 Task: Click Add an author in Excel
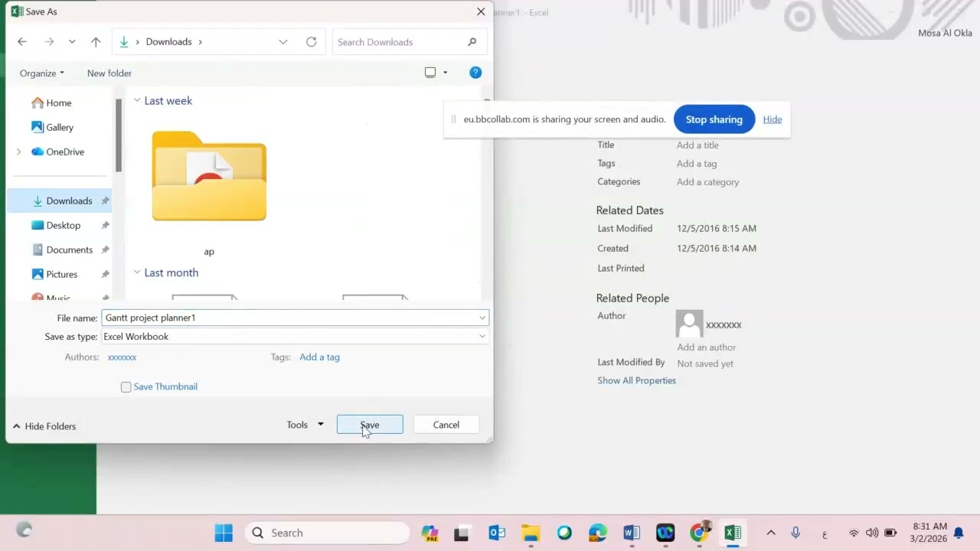(707, 347)
